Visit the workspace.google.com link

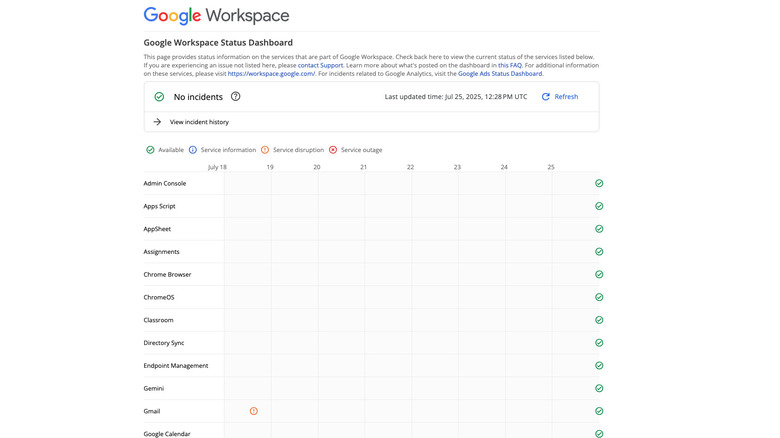pos(271,74)
